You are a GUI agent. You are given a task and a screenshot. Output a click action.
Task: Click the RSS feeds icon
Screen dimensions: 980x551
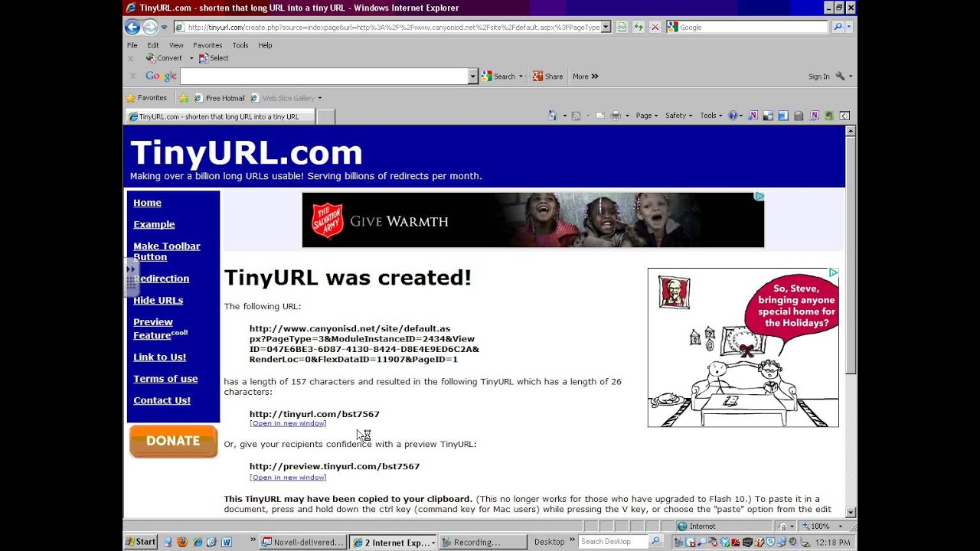[576, 116]
